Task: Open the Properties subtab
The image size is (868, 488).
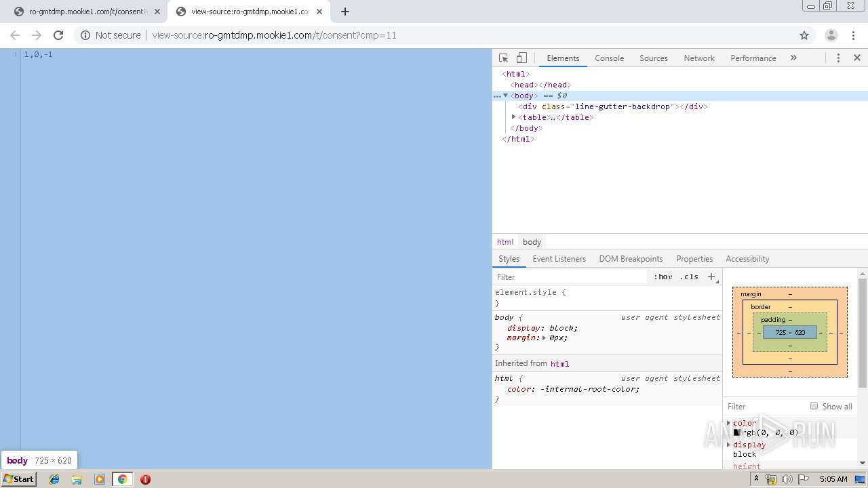Action: 694,259
